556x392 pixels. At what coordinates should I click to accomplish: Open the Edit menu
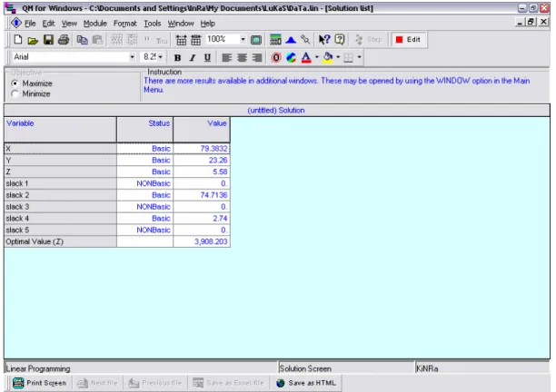click(48, 24)
